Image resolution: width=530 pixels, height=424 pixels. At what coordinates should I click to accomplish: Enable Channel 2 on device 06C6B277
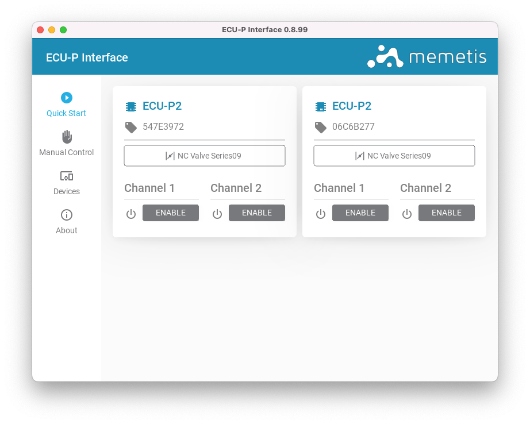coord(447,213)
